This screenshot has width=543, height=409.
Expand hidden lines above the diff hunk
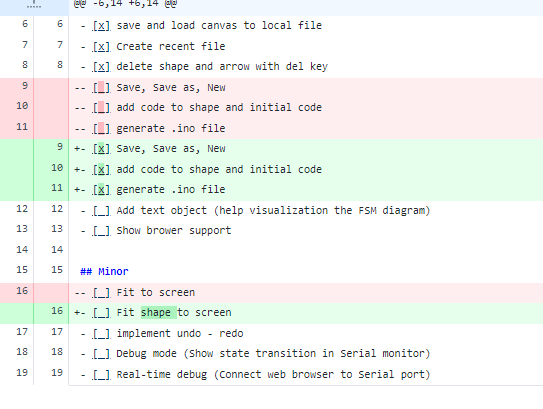pyautogui.click(x=34, y=4)
